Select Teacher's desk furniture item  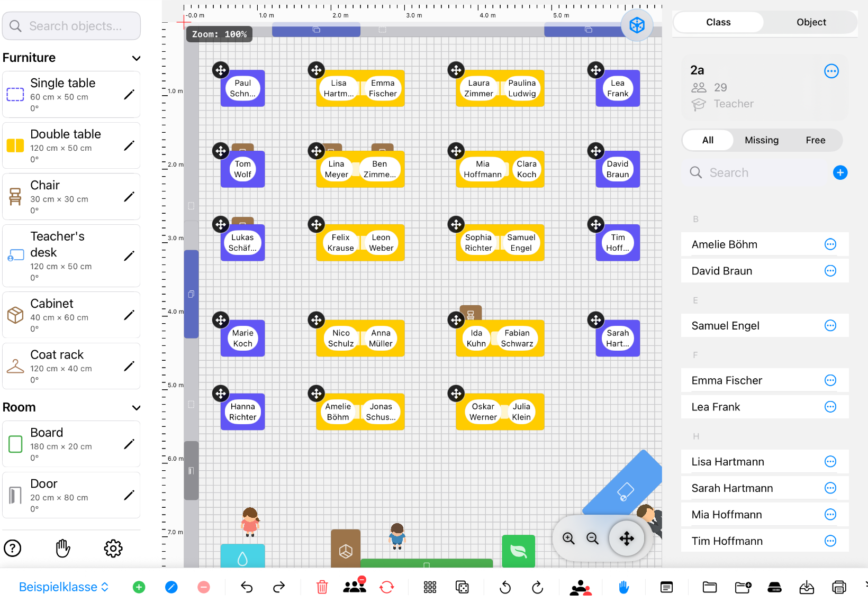click(71, 256)
